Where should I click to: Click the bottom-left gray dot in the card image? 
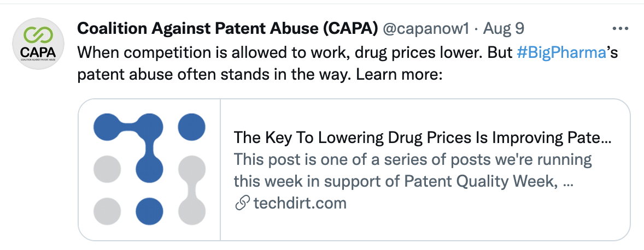[107, 211]
